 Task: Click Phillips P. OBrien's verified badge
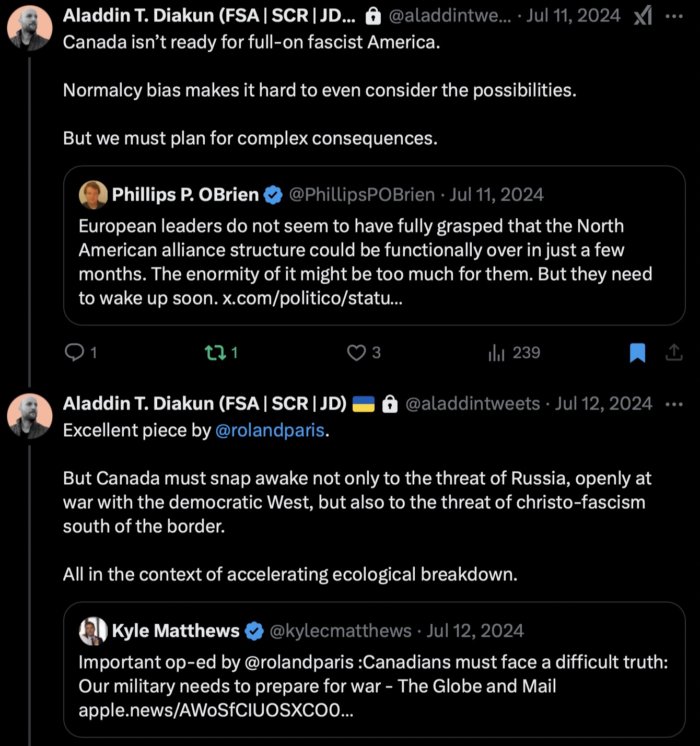tap(273, 195)
